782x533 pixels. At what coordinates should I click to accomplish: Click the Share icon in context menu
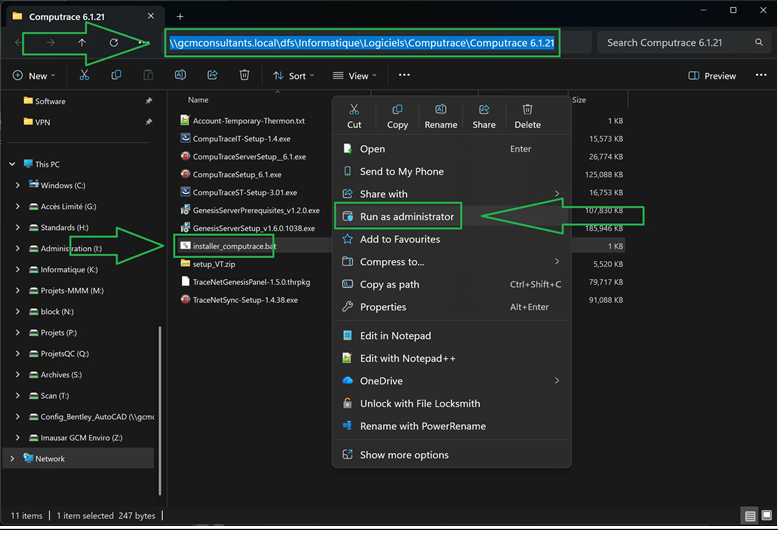click(x=484, y=109)
